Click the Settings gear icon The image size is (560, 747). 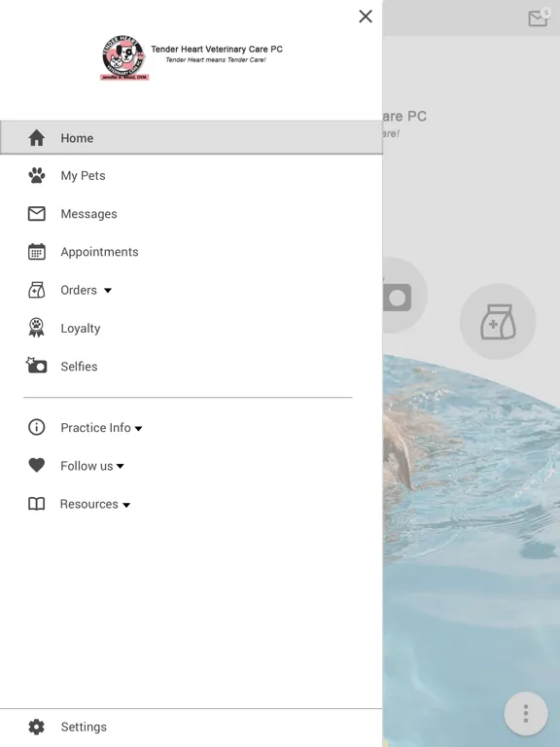[37, 727]
